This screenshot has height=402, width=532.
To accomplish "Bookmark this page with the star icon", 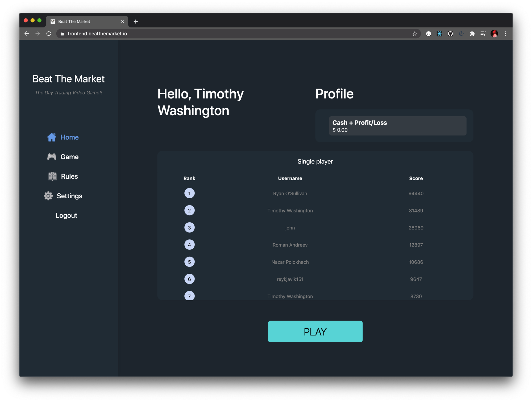I will pyautogui.click(x=414, y=34).
